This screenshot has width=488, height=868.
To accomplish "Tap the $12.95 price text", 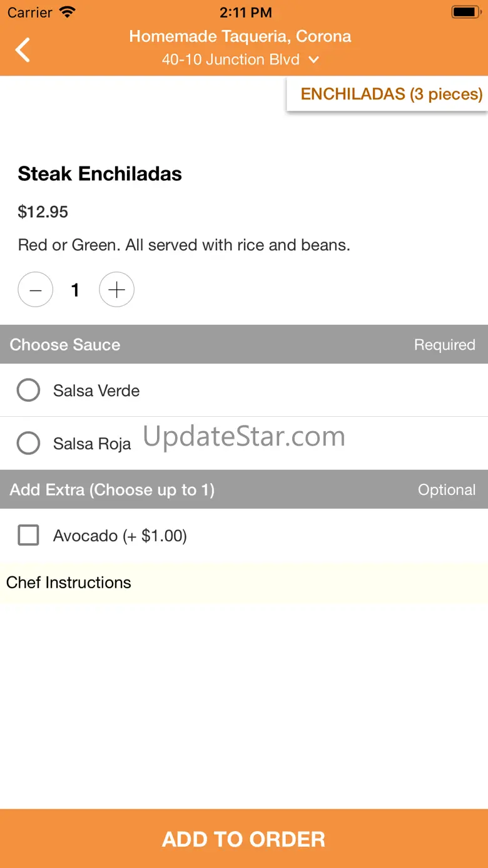I will [43, 212].
